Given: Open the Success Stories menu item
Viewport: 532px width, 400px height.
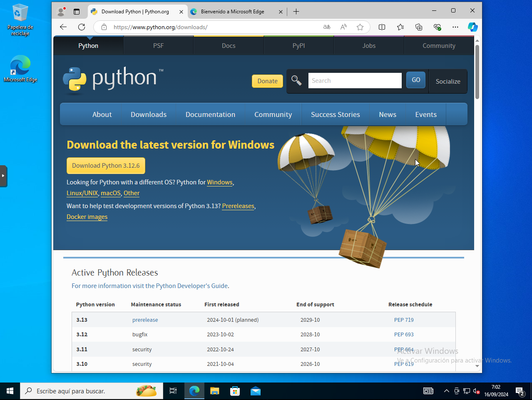Looking at the screenshot, I should tap(336, 114).
